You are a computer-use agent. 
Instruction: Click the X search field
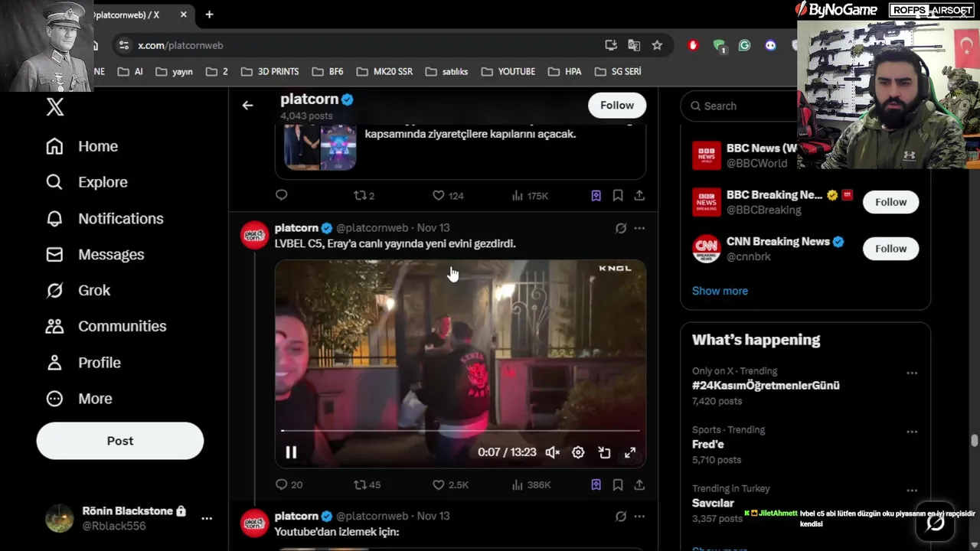point(741,106)
